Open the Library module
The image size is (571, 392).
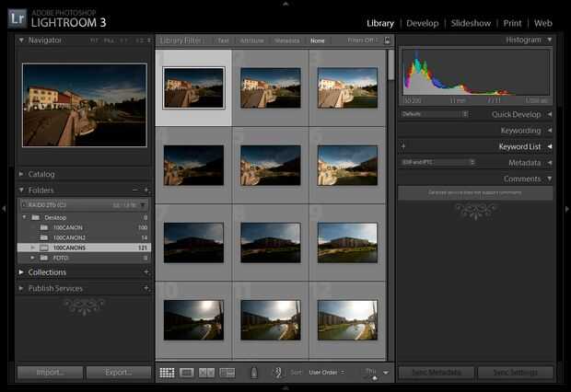pos(380,23)
